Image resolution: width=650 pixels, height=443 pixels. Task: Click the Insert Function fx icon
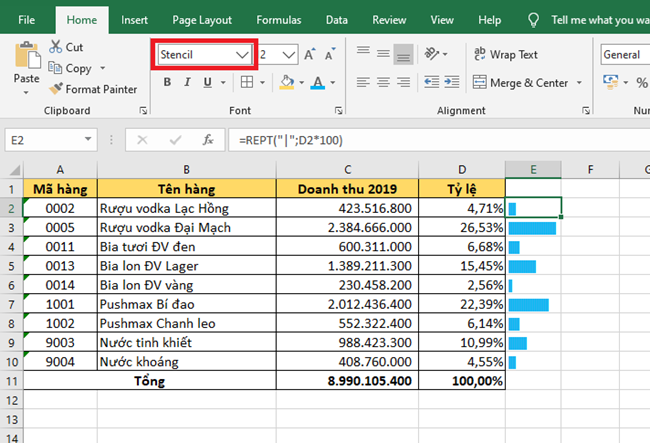pyautogui.click(x=207, y=141)
